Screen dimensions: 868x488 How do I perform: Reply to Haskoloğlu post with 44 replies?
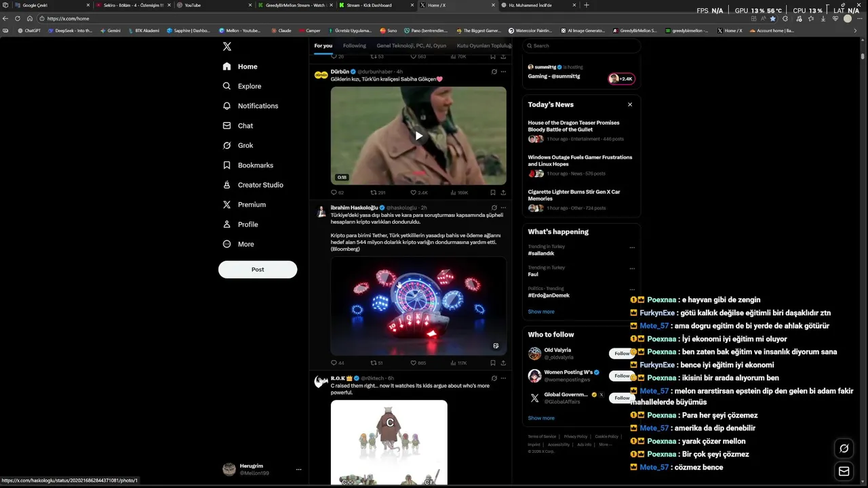coord(337,363)
